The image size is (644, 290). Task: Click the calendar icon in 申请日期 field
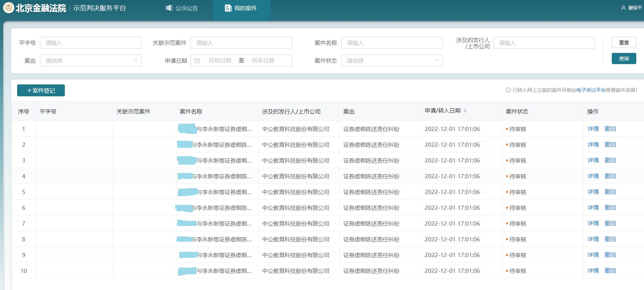click(197, 61)
